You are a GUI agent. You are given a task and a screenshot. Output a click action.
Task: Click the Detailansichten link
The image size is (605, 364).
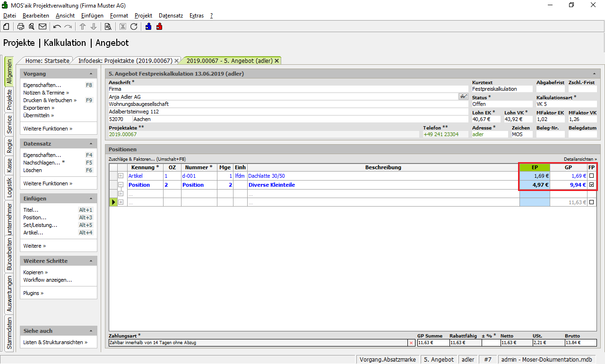click(580, 159)
